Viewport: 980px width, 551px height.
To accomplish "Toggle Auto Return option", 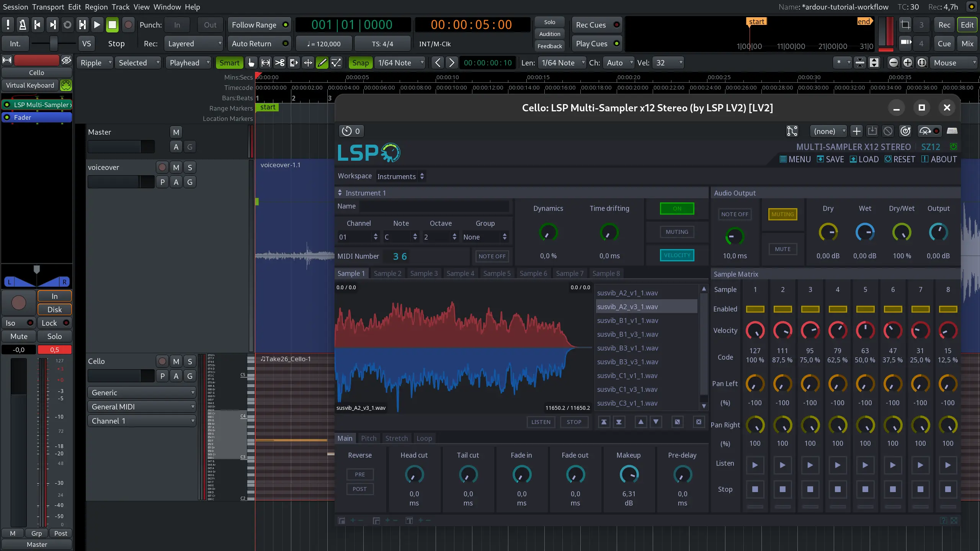I will (x=259, y=44).
